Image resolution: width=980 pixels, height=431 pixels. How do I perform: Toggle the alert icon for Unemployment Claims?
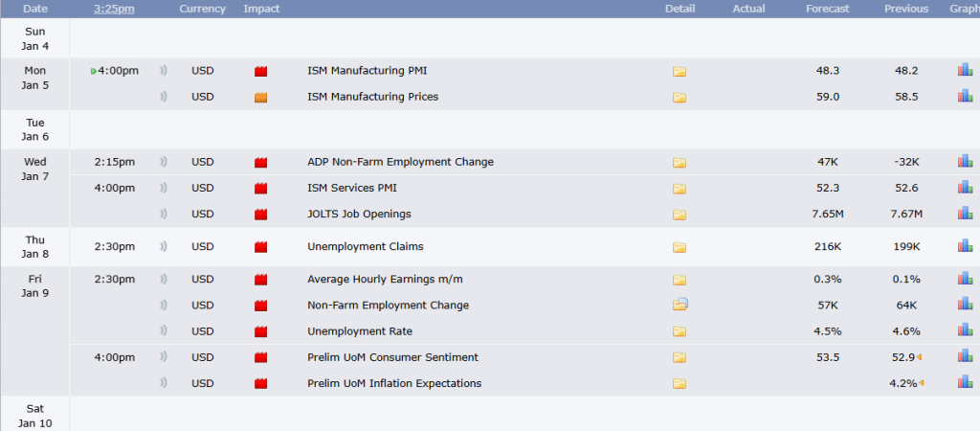click(x=164, y=246)
